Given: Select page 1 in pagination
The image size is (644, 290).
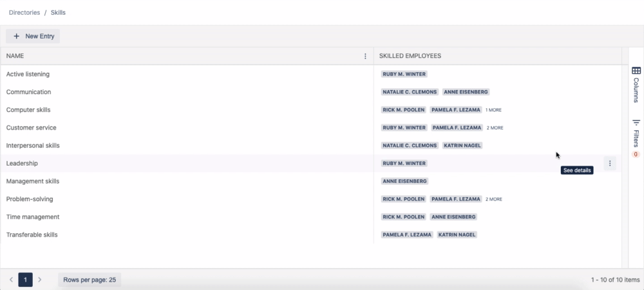Looking at the screenshot, I should click(x=25, y=280).
